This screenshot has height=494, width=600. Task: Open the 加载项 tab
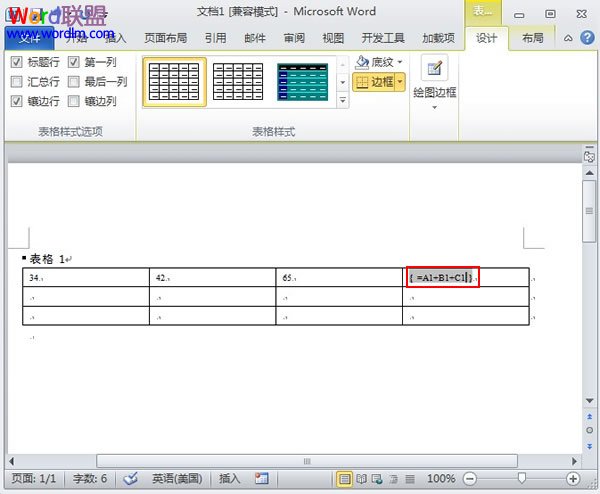(x=439, y=38)
